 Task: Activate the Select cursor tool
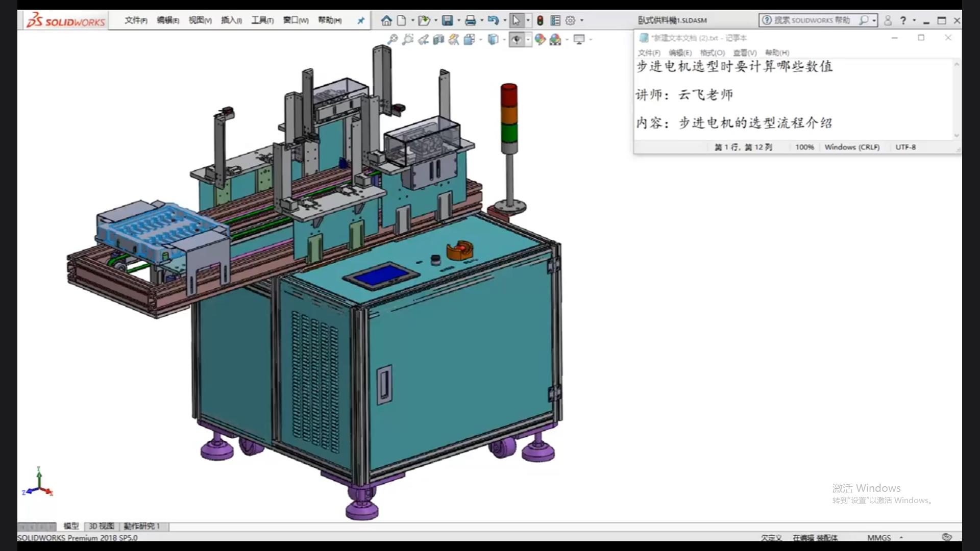(516, 20)
